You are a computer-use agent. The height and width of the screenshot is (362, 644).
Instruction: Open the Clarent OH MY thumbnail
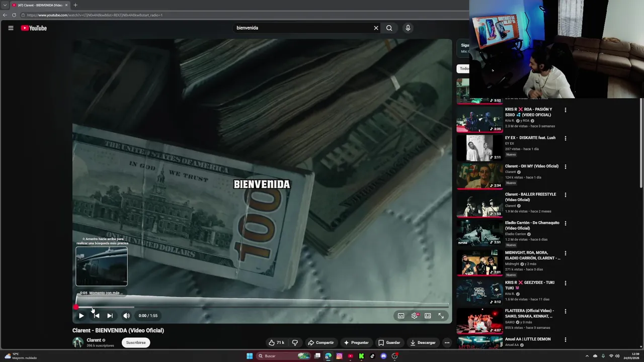(x=479, y=176)
